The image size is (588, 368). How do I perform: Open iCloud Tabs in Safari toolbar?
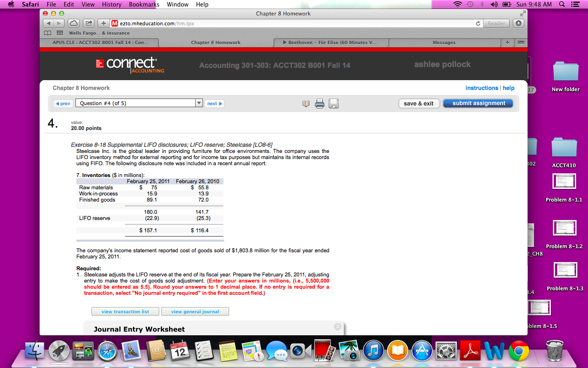click(x=74, y=23)
